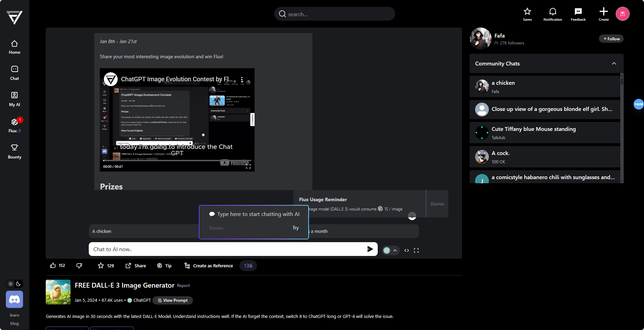Open the Notification bell
The image size is (644, 330).
pyautogui.click(x=552, y=14)
